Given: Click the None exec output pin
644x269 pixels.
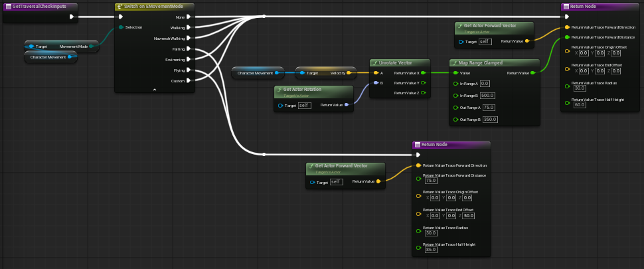Looking at the screenshot, I should click(189, 17).
